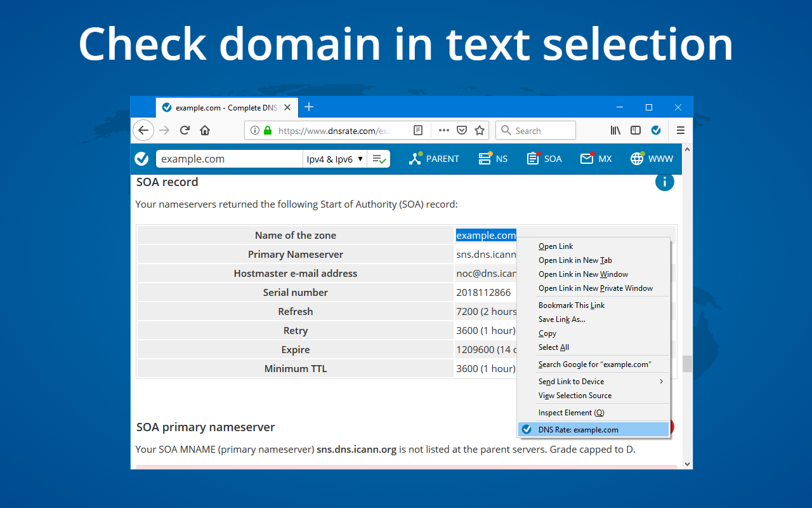Click Copy in the context menu

pyautogui.click(x=594, y=333)
